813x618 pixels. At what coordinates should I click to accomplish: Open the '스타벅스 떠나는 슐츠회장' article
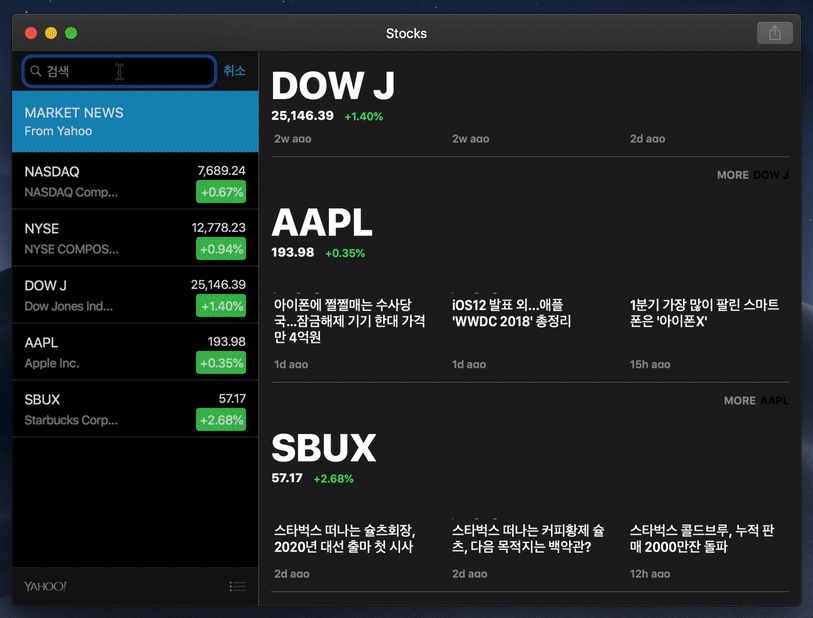pos(345,538)
